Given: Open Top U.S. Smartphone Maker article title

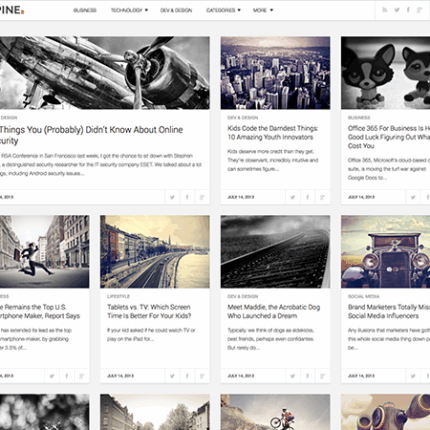Looking at the screenshot, I should coord(40,311).
